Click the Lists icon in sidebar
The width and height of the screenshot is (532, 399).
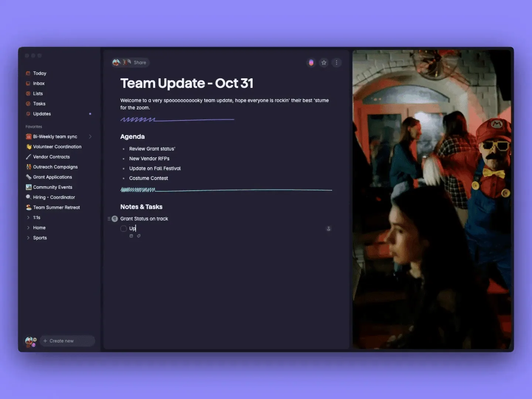[28, 93]
